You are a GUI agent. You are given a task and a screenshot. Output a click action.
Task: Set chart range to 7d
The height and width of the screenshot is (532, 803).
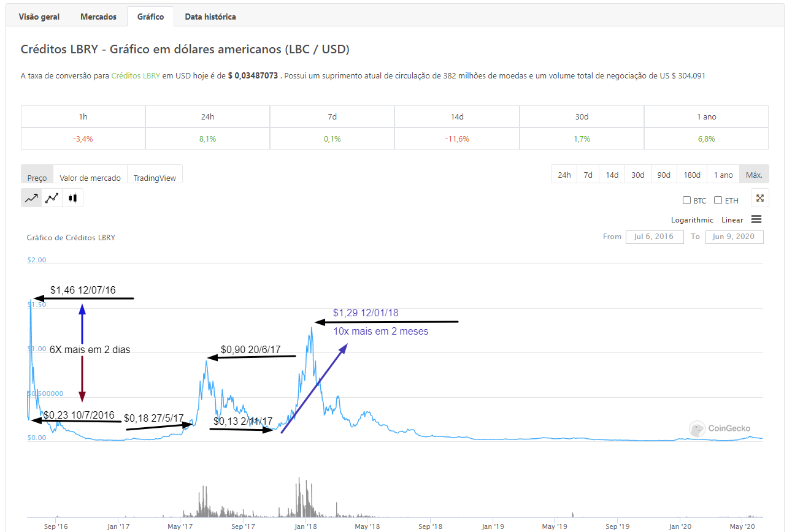[588, 175]
